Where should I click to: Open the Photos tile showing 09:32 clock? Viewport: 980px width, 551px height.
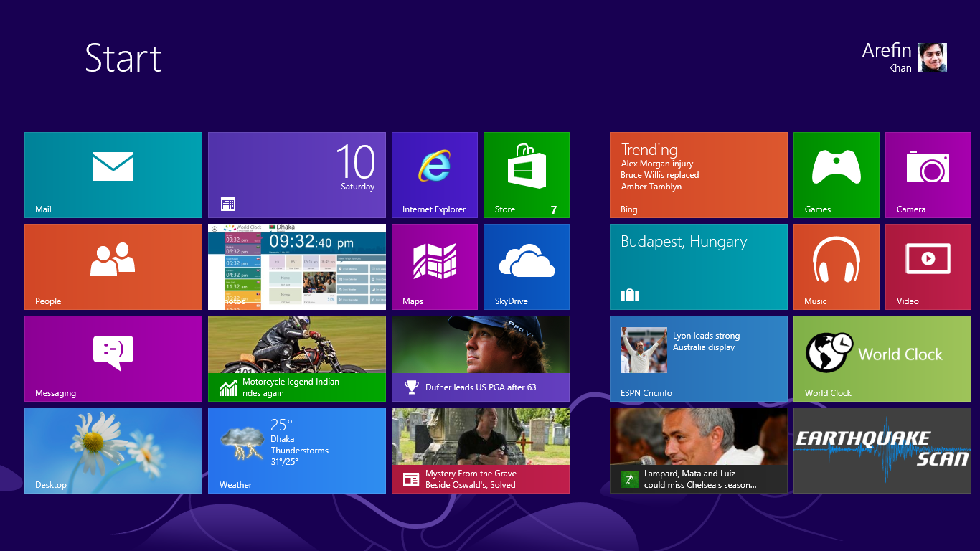coord(297,267)
